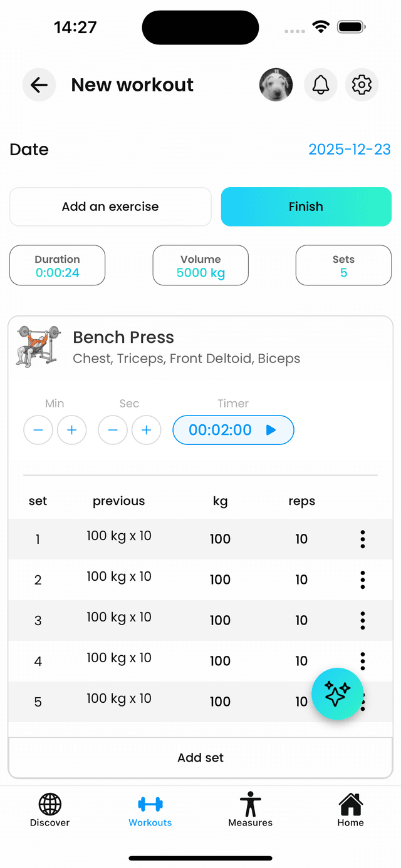Open Discover from the bottom bar
This screenshot has width=401, height=868.
click(49, 810)
